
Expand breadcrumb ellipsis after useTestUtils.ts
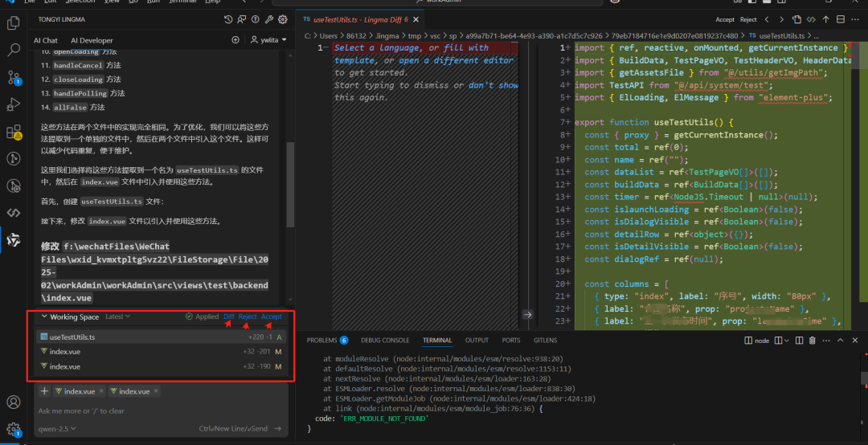tap(815, 35)
